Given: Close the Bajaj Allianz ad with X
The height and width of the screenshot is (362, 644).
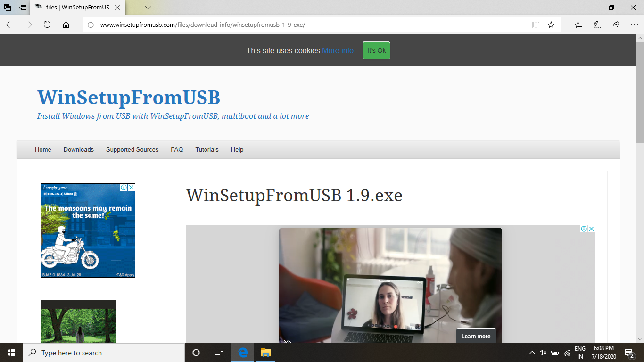Looking at the screenshot, I should click(x=132, y=187).
